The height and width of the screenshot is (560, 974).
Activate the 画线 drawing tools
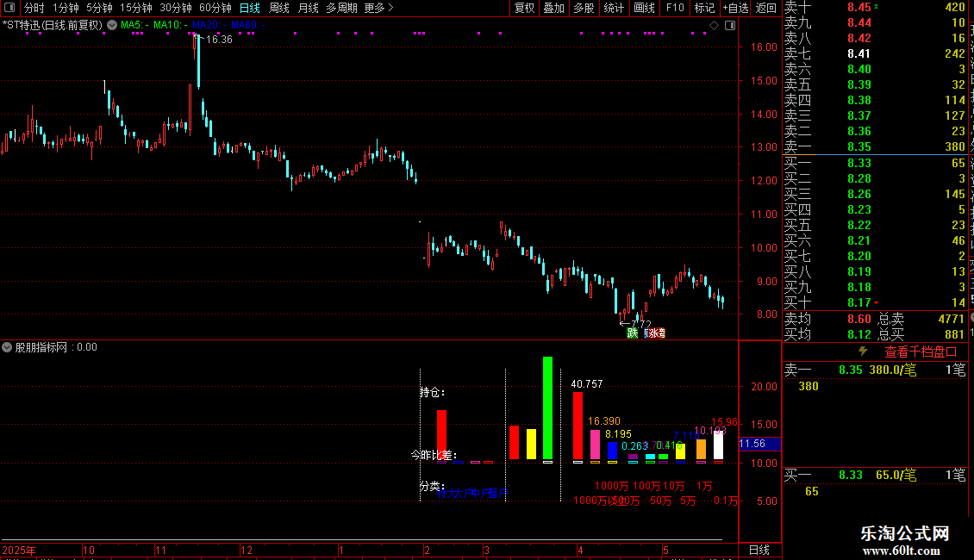pos(644,8)
